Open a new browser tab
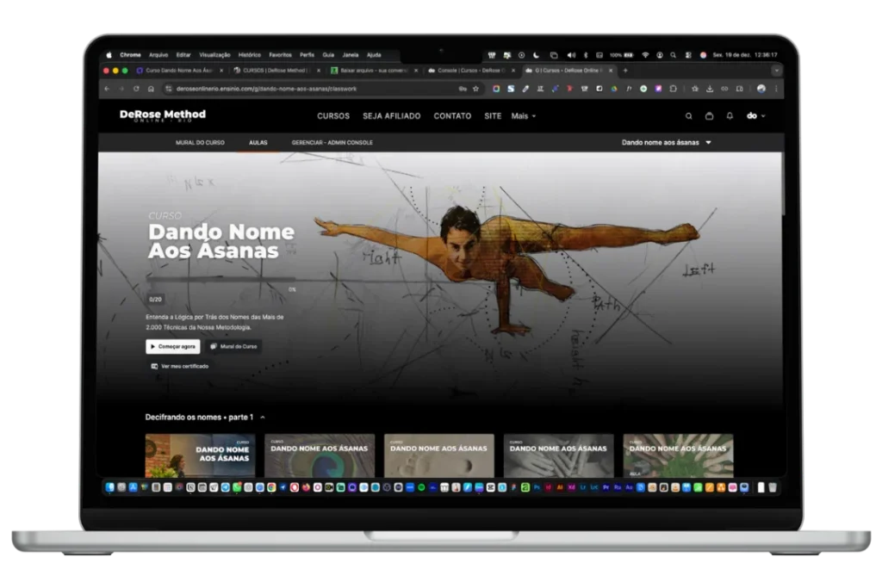This screenshot has width=882, height=588. tap(625, 71)
